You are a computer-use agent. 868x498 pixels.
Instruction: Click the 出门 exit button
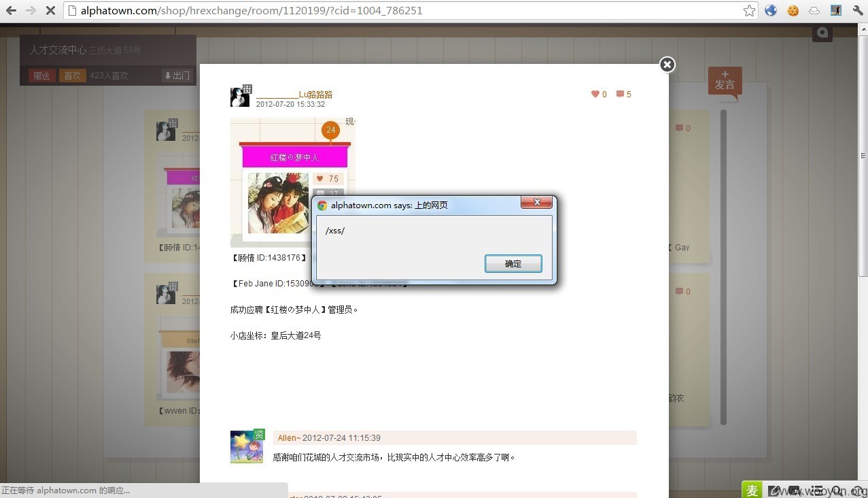[177, 76]
